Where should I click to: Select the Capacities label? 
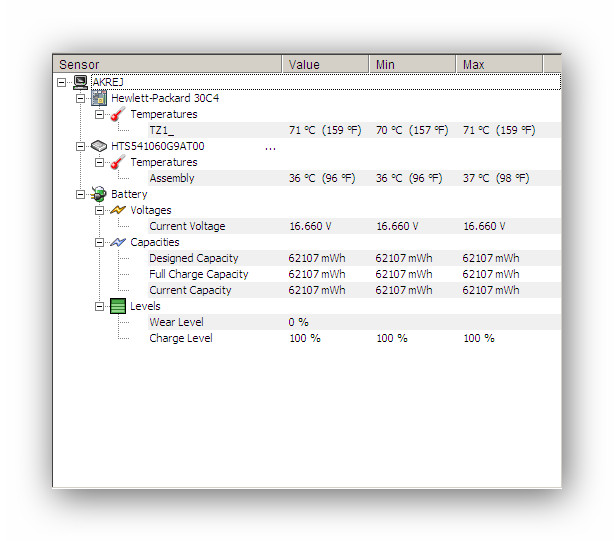pyautogui.click(x=155, y=242)
